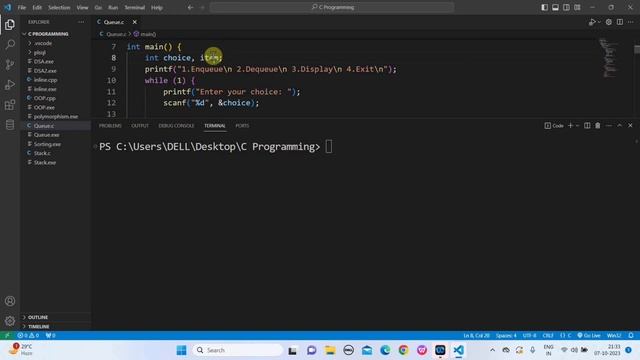640x360 pixels.
Task: Toggle primary side bar layout icon
Action: tap(544, 7)
